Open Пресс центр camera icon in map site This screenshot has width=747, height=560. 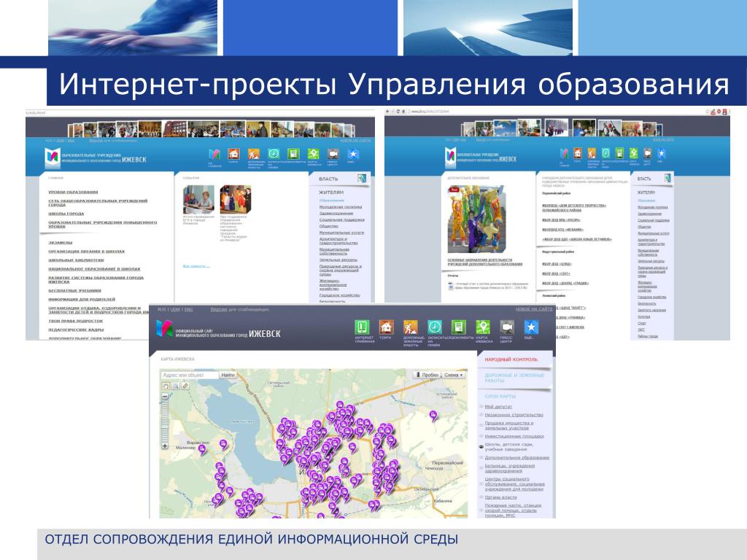pyautogui.click(x=507, y=327)
